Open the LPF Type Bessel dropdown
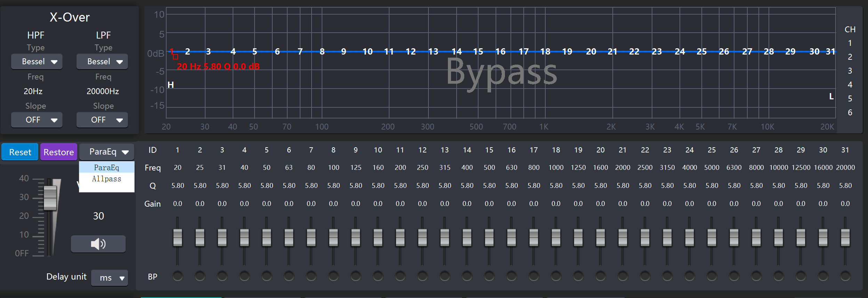Viewport: 868px width, 298px height. point(102,61)
